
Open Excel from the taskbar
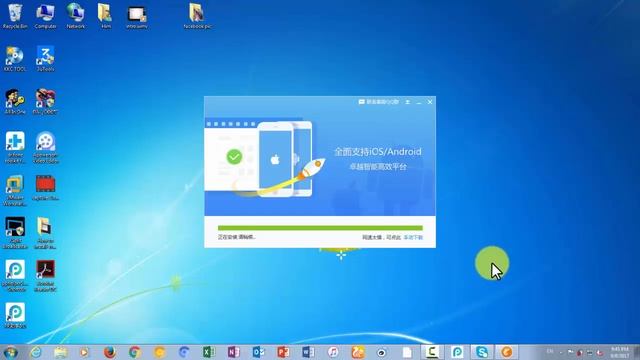209,352
